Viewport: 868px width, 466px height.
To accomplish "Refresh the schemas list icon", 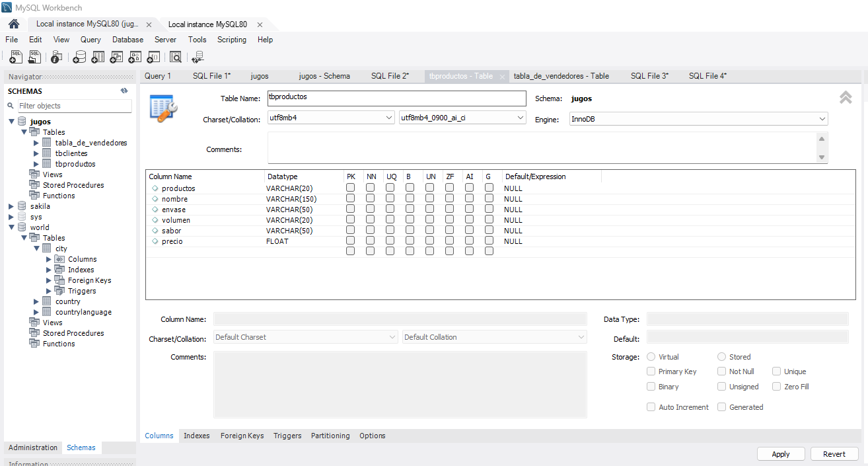I will click(x=124, y=91).
